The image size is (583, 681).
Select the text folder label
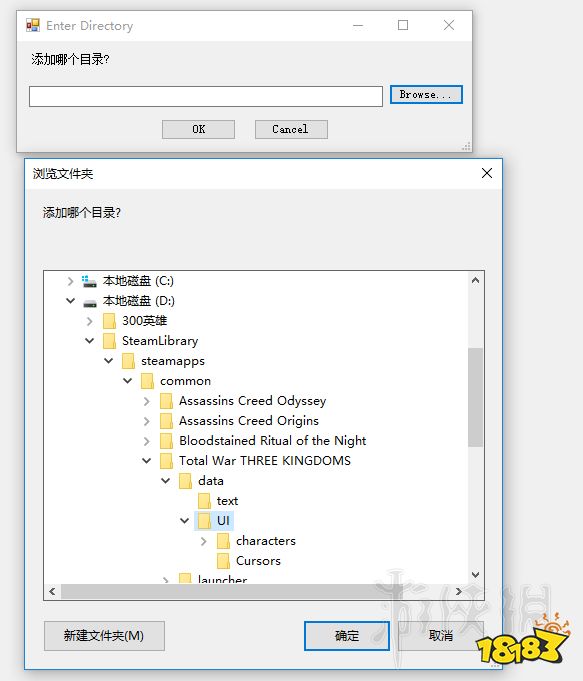pyautogui.click(x=227, y=501)
